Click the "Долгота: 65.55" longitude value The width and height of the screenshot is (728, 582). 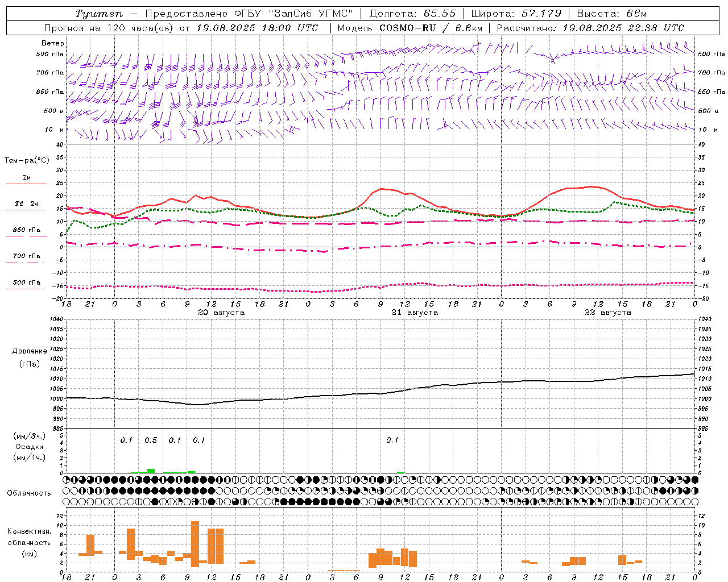point(412,14)
